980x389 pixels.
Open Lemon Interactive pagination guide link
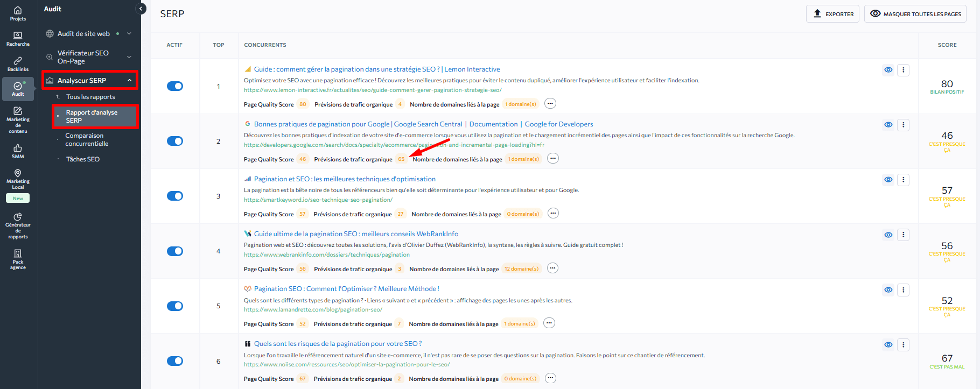click(x=377, y=69)
